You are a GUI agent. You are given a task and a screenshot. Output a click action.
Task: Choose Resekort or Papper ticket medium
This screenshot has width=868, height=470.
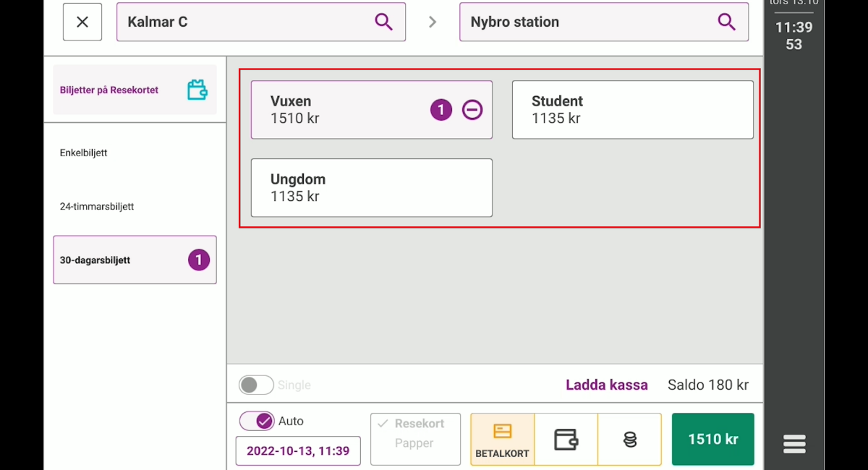[415, 439]
